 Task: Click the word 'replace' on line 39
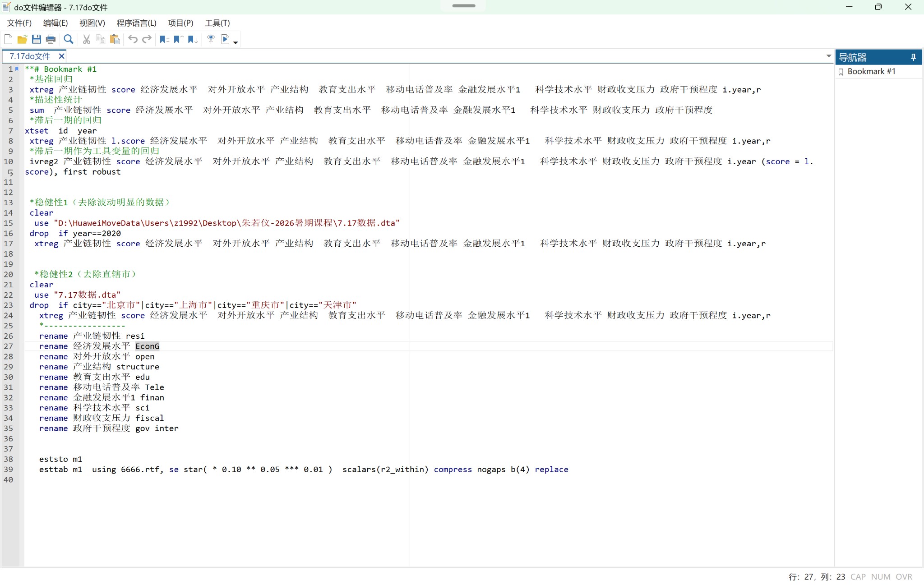coord(551,470)
